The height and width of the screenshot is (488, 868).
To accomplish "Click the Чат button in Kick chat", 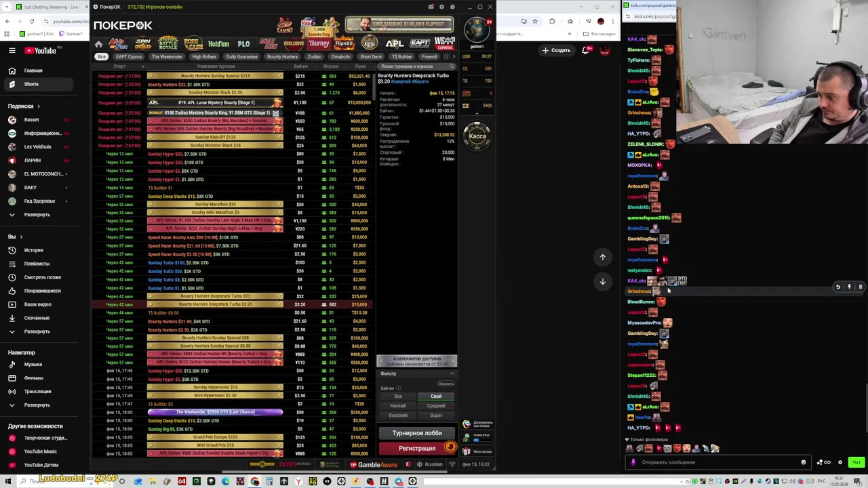I will (856, 462).
